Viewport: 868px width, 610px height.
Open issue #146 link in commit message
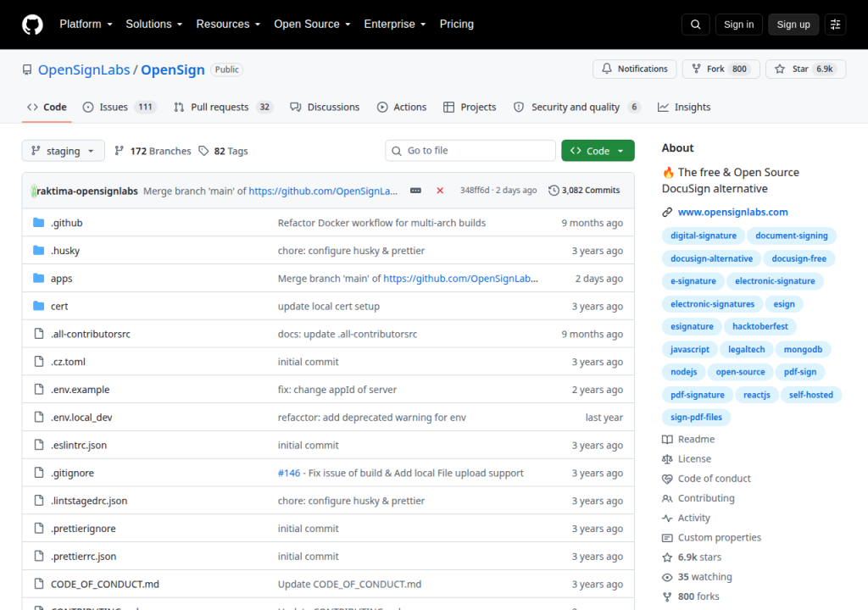coord(289,473)
